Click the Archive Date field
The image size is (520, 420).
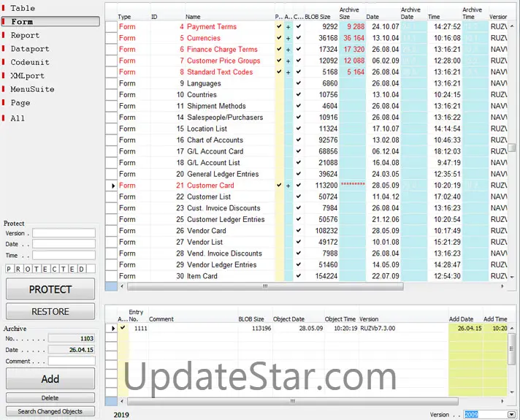click(x=72, y=350)
